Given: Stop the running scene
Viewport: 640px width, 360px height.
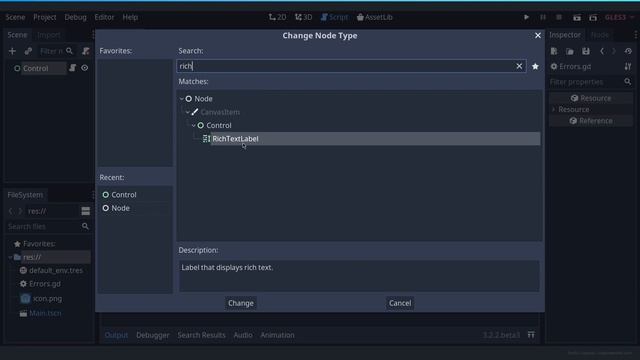Looking at the screenshot, I should tap(559, 17).
